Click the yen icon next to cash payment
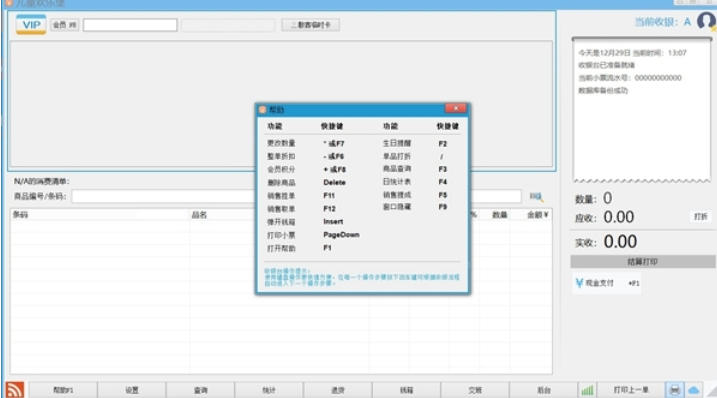717x398 pixels. pos(579,283)
